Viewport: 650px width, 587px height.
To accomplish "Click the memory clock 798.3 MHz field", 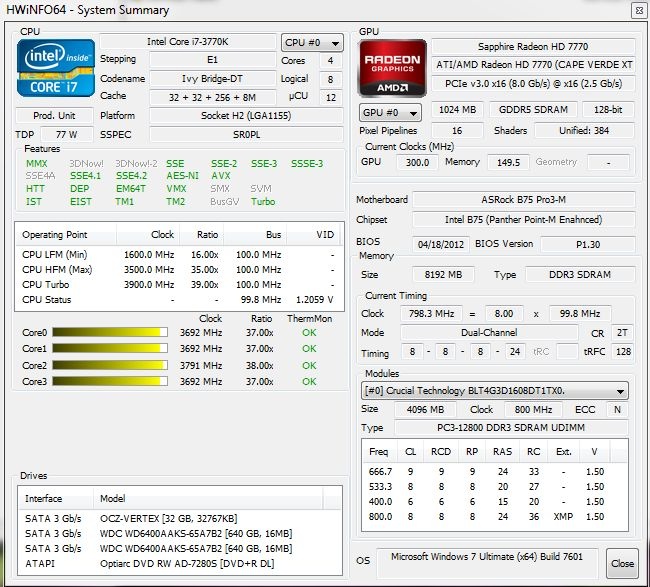I will tap(431, 314).
